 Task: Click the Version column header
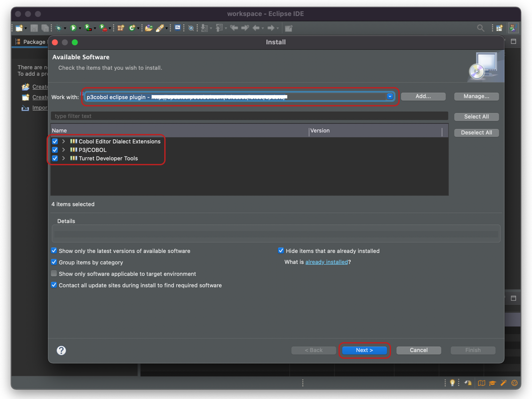tap(375, 131)
